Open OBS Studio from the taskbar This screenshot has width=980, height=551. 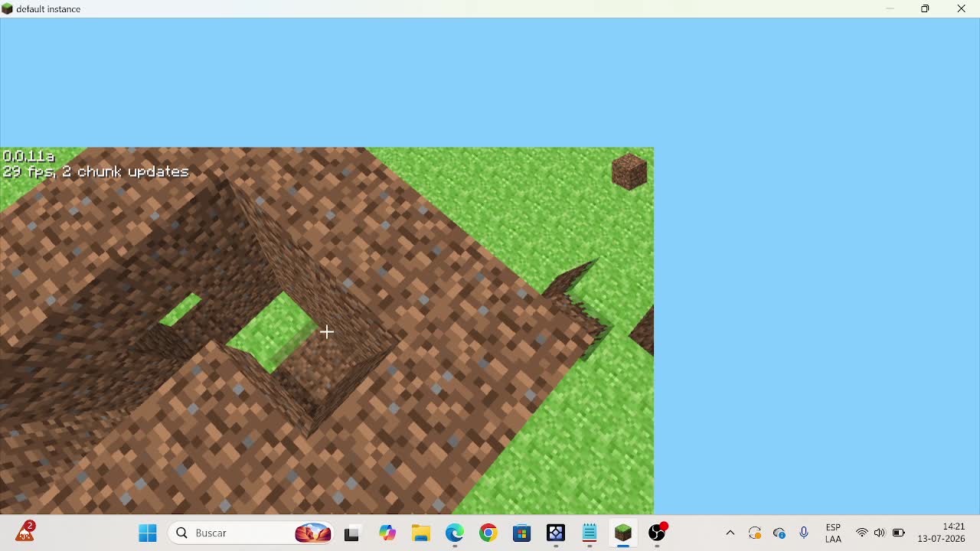pos(658,533)
